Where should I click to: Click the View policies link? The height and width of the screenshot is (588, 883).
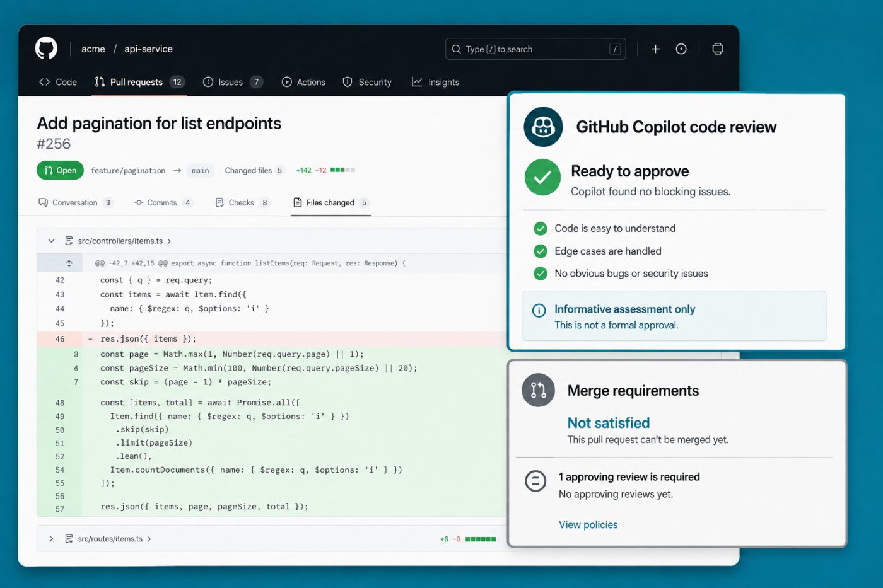tap(588, 525)
